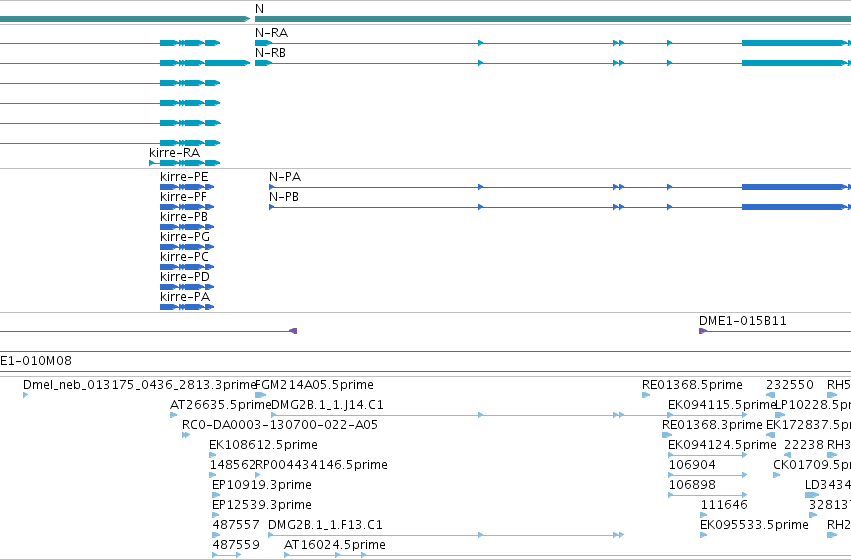Click the EK172837 EST label
The width and height of the screenshot is (851, 560).
[x=808, y=425]
